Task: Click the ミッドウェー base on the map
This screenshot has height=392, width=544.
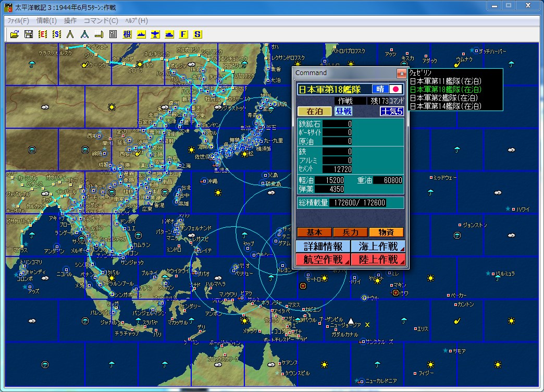Action: click(x=431, y=178)
